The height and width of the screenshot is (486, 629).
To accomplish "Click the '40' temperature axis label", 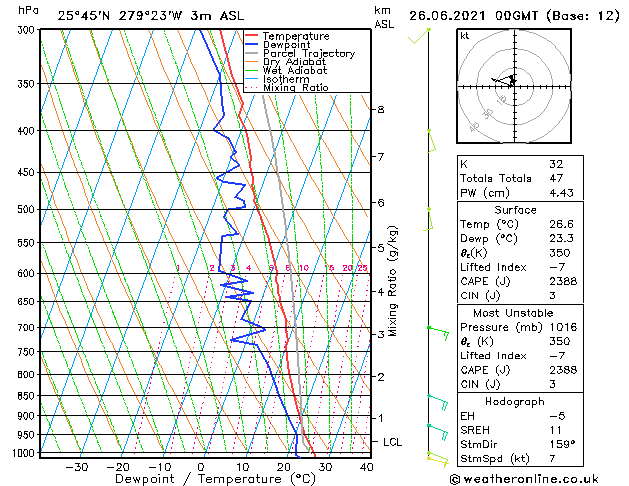I will [367, 467].
